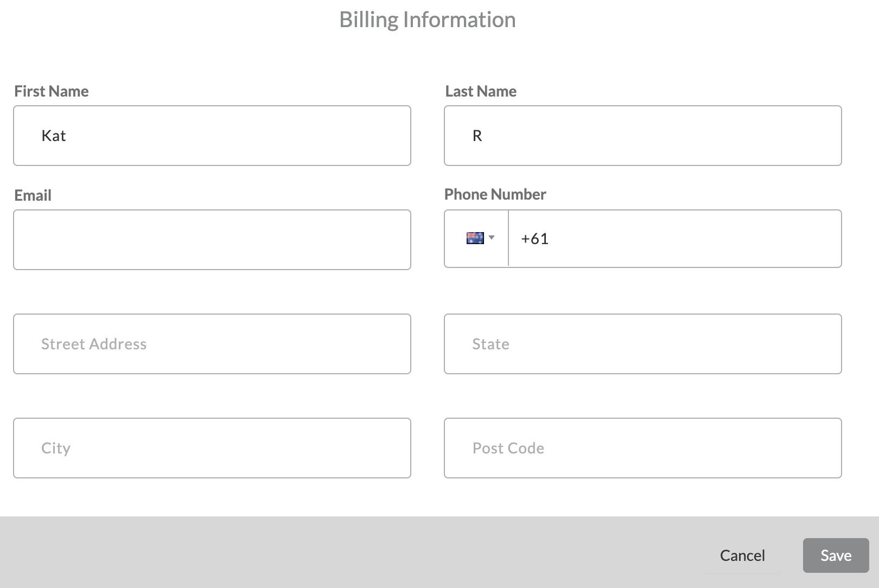879x588 pixels.
Task: Click the Post Code field
Action: [642, 448]
